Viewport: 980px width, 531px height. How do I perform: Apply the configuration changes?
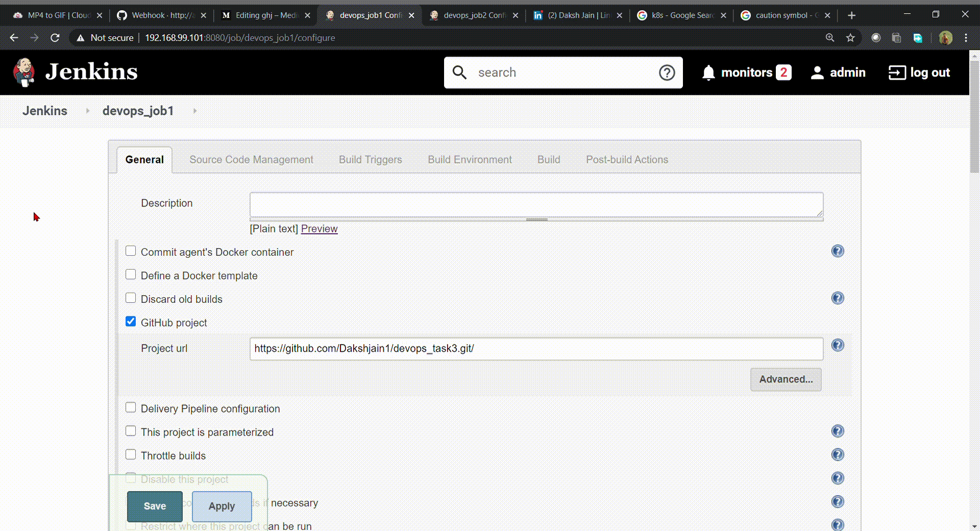222,506
